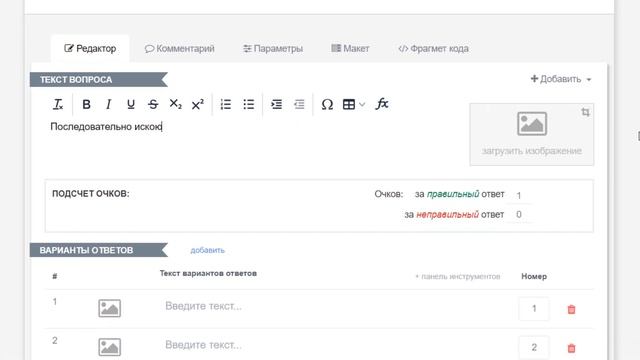Click the strikethrough formatting icon
Image resolution: width=640 pixels, height=360 pixels.
point(153,104)
